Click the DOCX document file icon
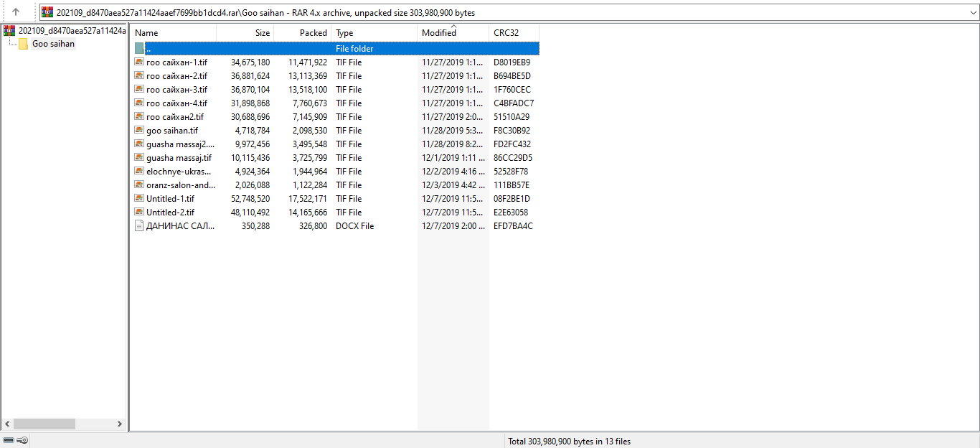Screen dimensions: 980x448 coord(139,226)
